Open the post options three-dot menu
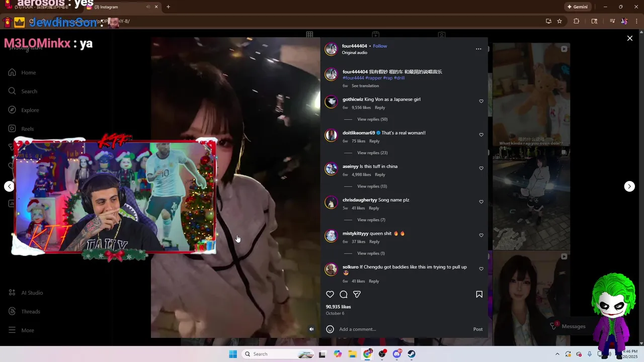Image resolution: width=644 pixels, height=362 pixels. pos(478,49)
